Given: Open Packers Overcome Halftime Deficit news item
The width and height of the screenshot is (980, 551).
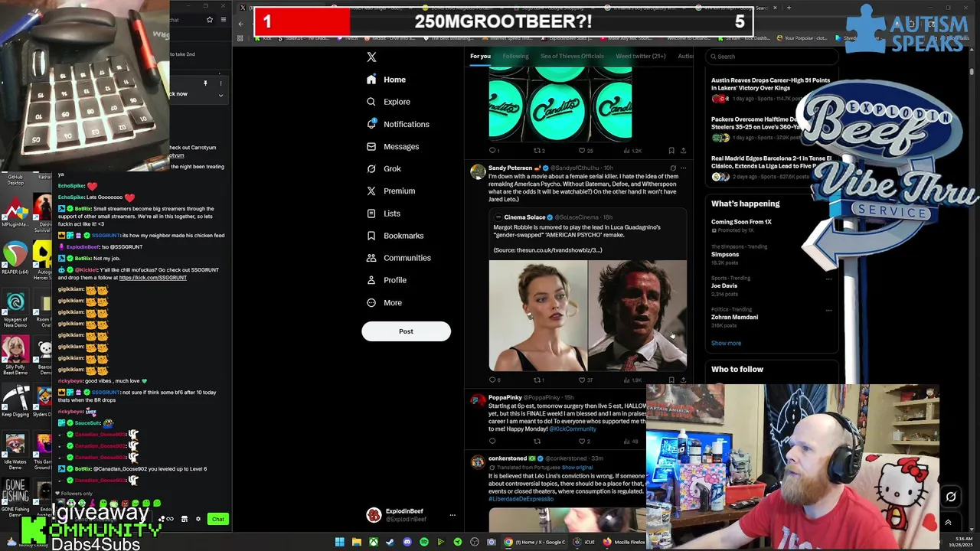Looking at the screenshot, I should click(770, 129).
